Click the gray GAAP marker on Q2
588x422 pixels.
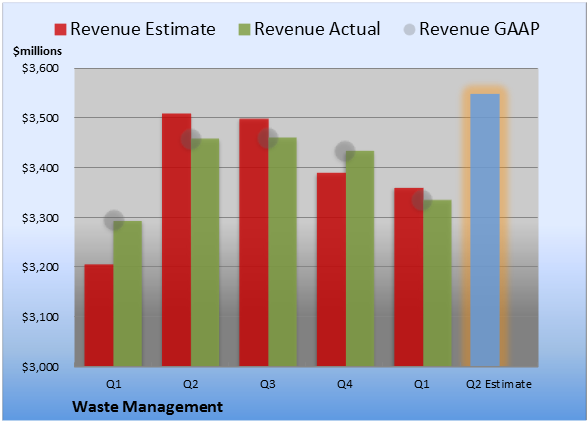coord(191,139)
